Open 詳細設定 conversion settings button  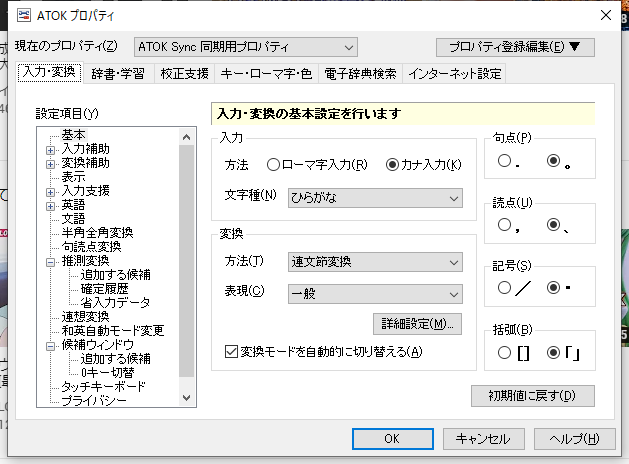coord(417,324)
